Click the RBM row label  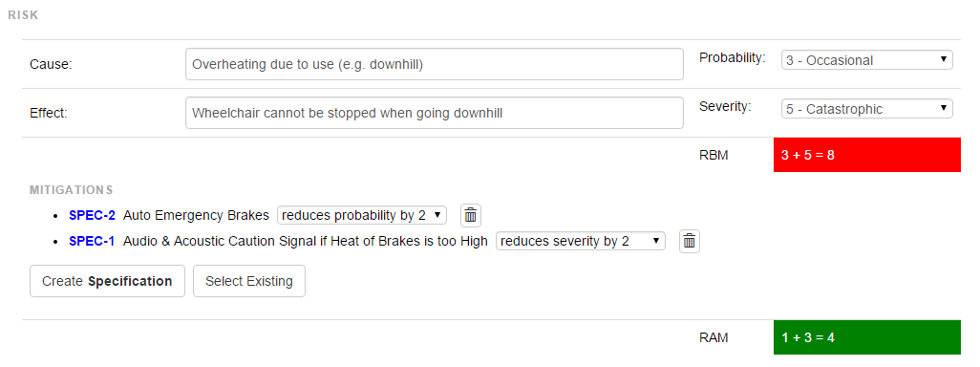click(x=714, y=155)
